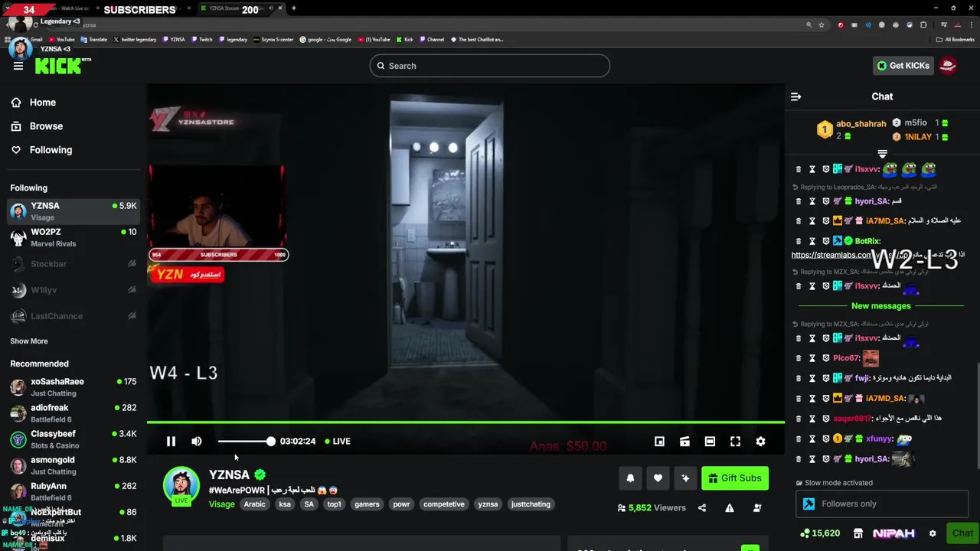980x551 pixels.
Task: Click username fwji in chat
Action: 862,378
